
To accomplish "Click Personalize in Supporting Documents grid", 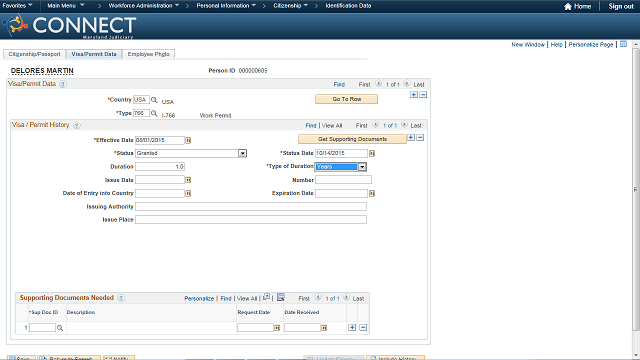I will [199, 298].
